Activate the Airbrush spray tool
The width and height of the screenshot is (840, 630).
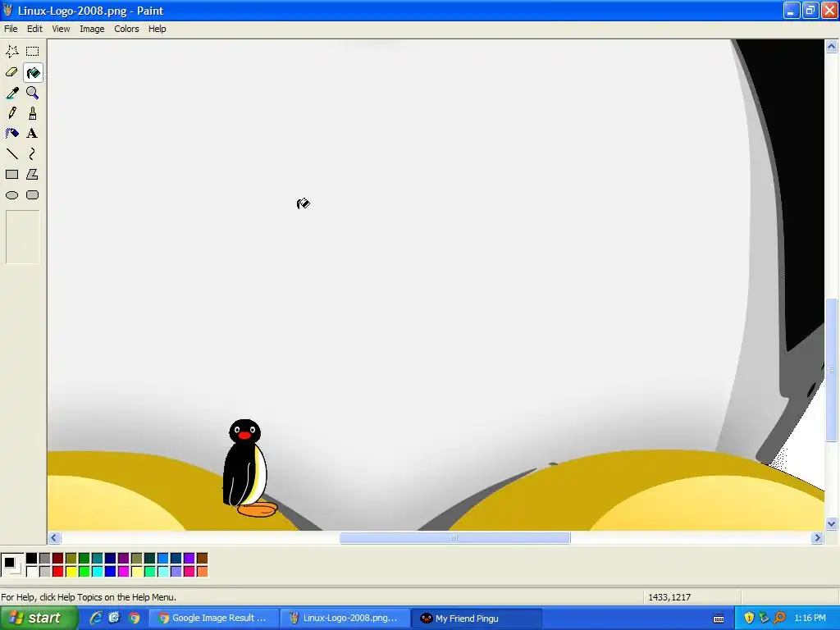(11, 134)
